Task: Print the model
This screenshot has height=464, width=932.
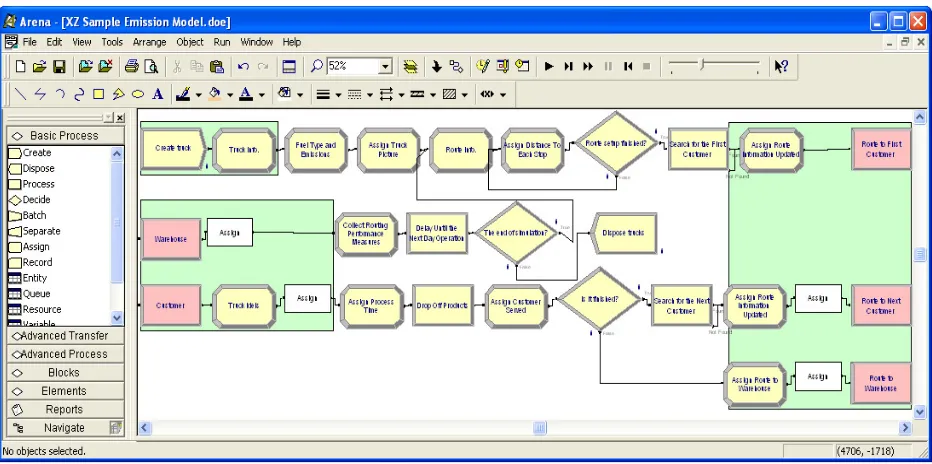Action: point(131,67)
